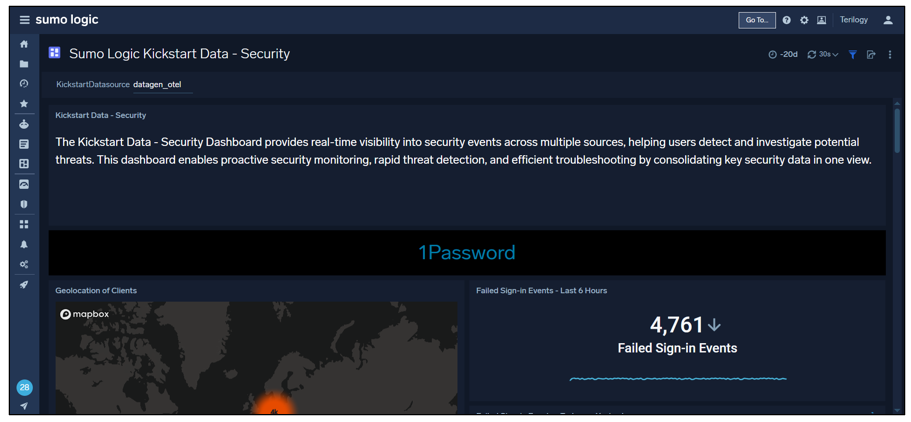Open Recents clock icon in sidebar
The height and width of the screenshot is (422, 911).
point(24,84)
